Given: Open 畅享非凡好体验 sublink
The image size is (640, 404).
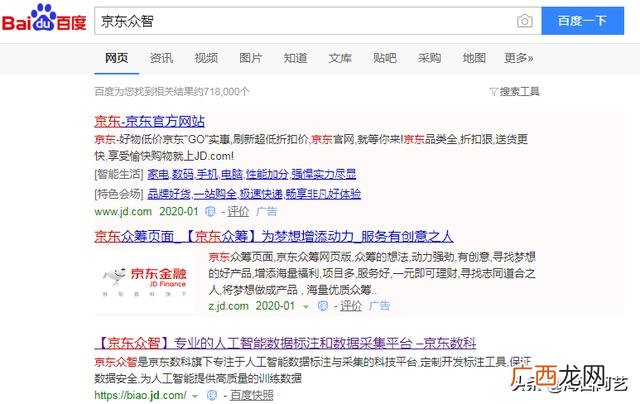Looking at the screenshot, I should (323, 194).
